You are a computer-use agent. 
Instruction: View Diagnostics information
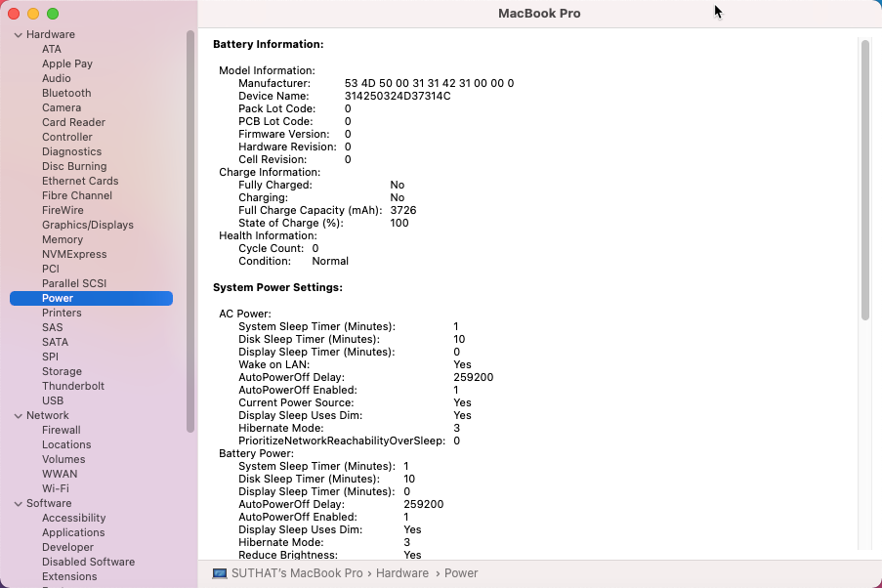coord(71,151)
